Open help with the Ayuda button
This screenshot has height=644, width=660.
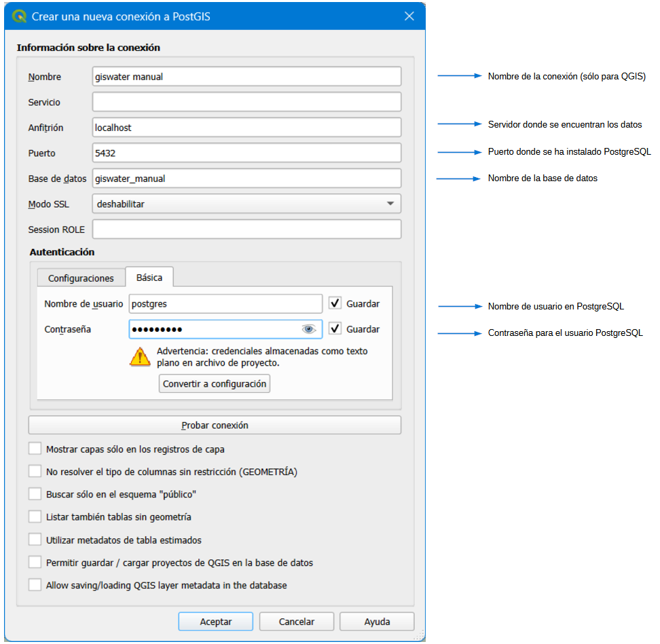[x=377, y=622]
